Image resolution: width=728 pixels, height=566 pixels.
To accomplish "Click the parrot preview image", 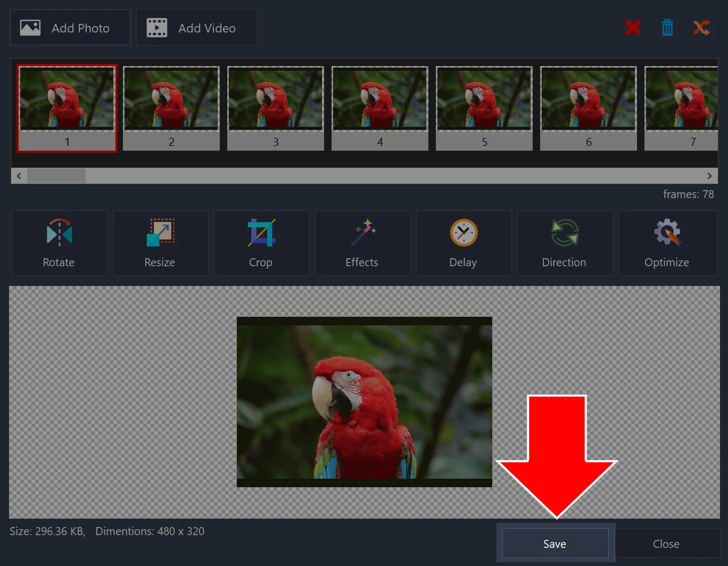I will 365,402.
